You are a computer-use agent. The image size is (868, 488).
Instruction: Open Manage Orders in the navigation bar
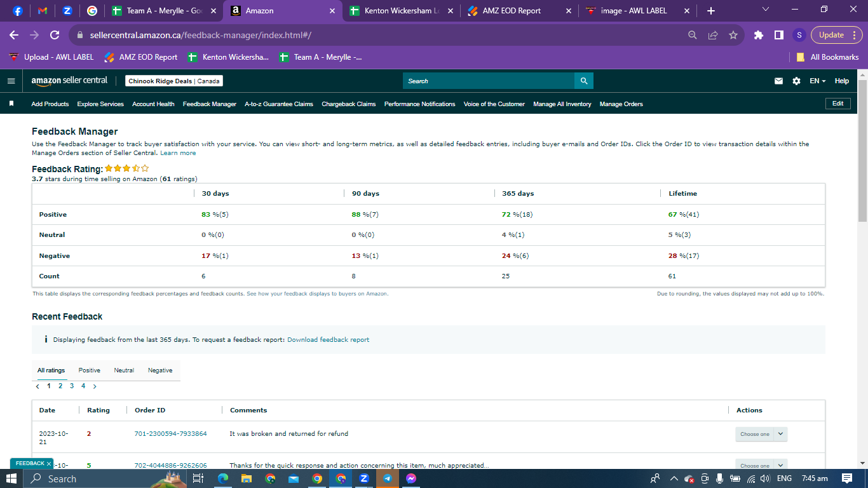621,104
